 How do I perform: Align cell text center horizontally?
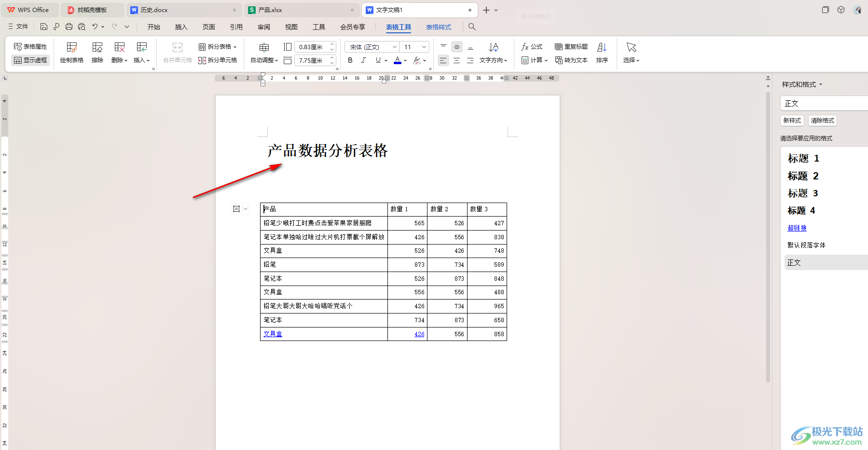tap(456, 60)
